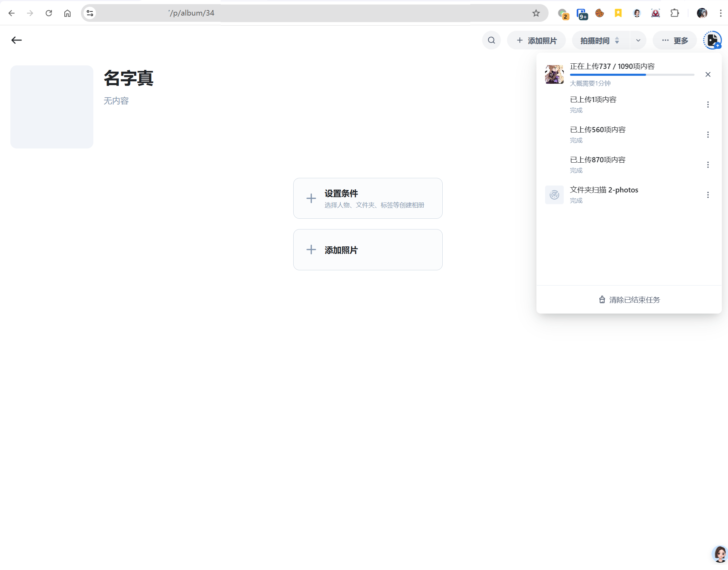Image resolution: width=728 pixels, height=570 pixels.
Task: Open the 更多 menu
Action: pyautogui.click(x=674, y=40)
